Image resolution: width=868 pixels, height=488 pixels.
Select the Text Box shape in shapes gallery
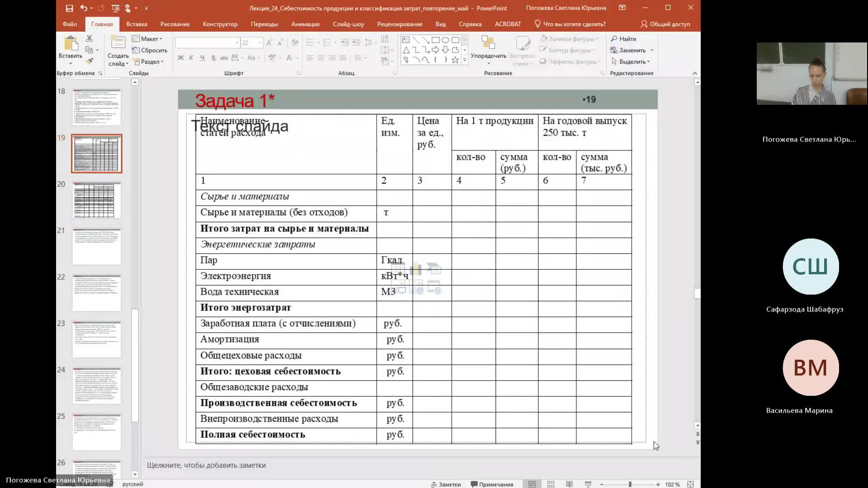pos(406,40)
